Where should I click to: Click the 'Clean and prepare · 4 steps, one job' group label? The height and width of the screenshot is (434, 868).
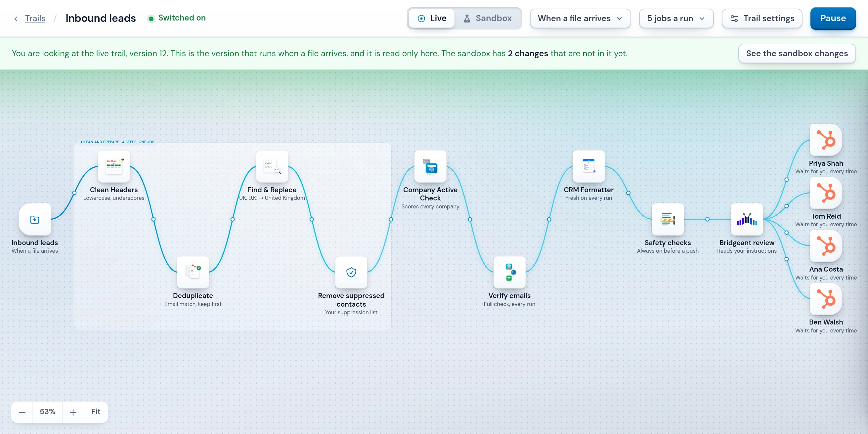click(x=118, y=142)
